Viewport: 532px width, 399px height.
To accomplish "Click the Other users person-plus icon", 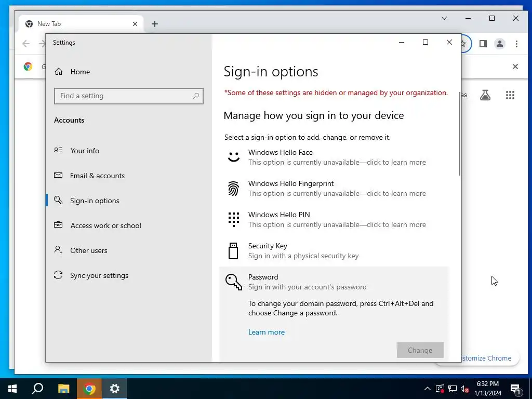I will tap(58, 250).
